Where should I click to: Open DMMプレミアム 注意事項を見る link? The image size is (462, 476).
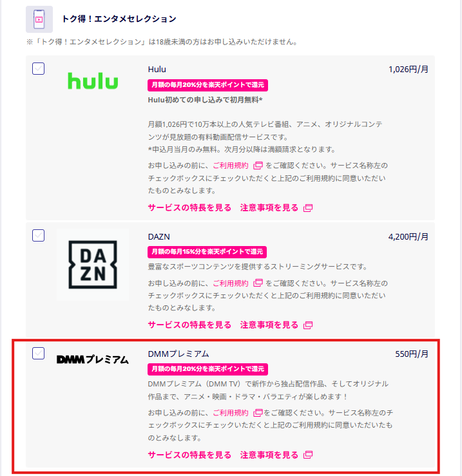tap(269, 455)
